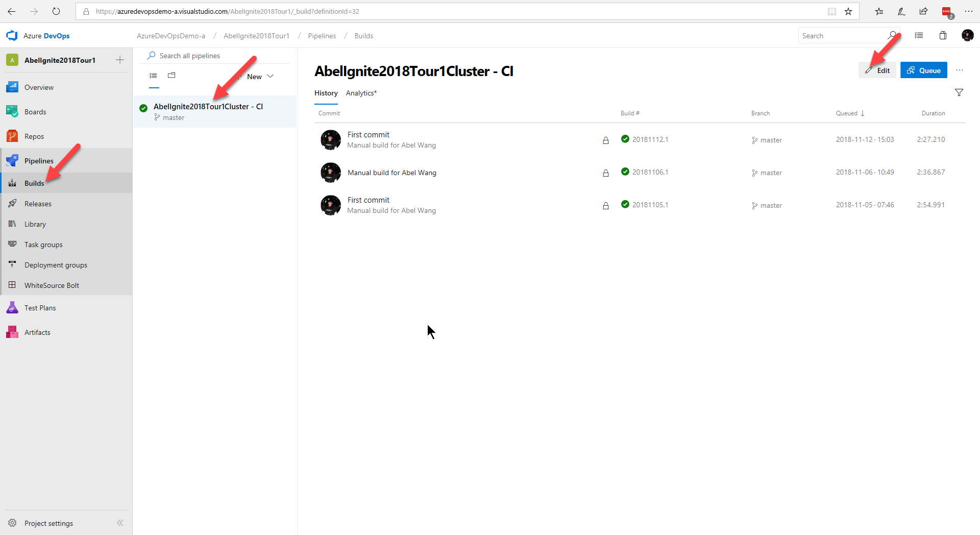Open AbelIgnite2018Tour1 breadcrumb link
The width and height of the screenshot is (980, 535).
(x=256, y=36)
